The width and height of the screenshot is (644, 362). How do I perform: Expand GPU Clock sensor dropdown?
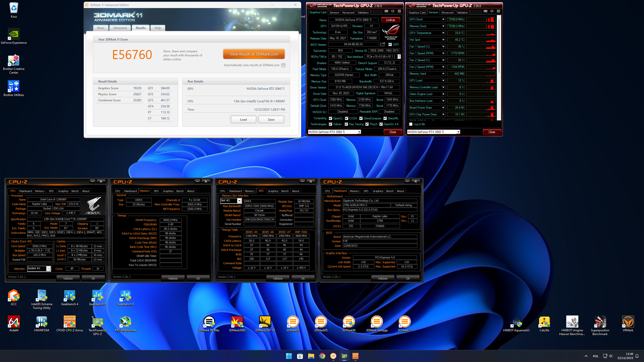443,19
